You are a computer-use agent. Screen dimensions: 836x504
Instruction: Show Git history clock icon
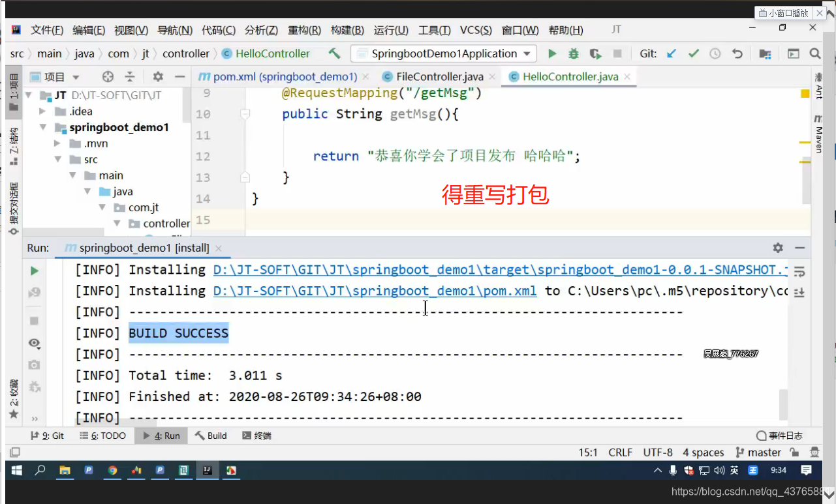(x=715, y=53)
